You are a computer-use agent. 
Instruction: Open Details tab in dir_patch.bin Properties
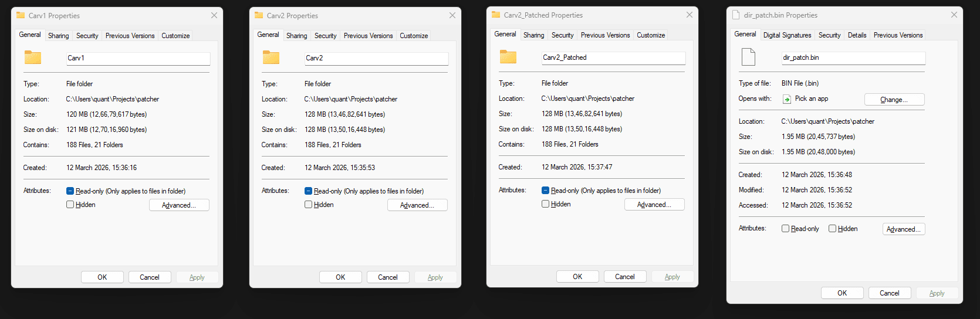pos(857,35)
